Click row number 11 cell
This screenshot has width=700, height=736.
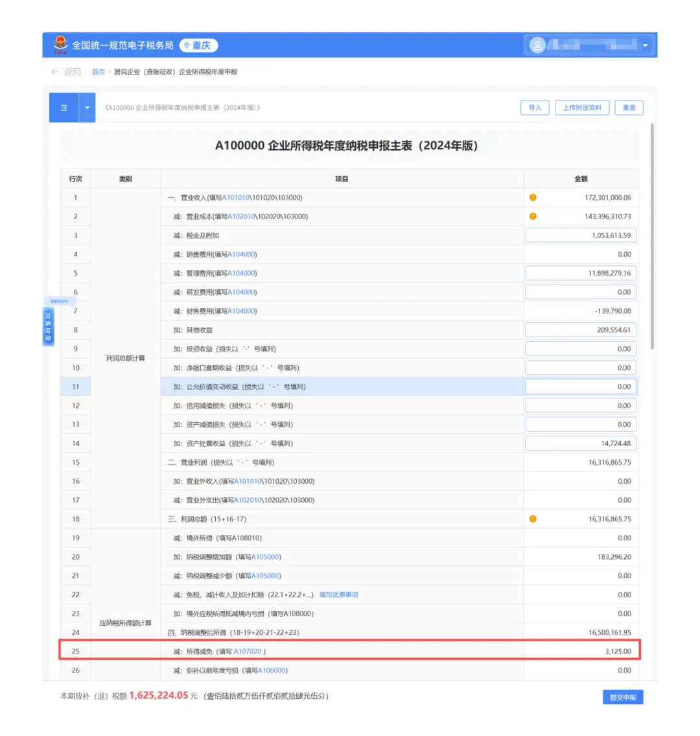click(76, 386)
